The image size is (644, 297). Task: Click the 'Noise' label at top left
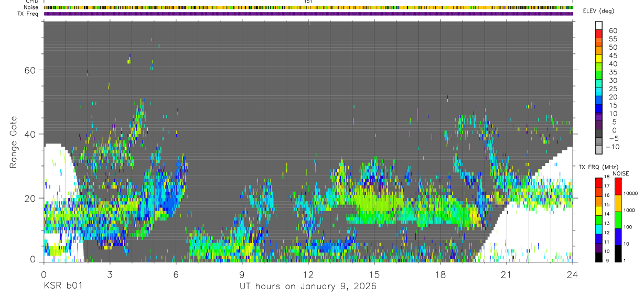(x=32, y=7)
